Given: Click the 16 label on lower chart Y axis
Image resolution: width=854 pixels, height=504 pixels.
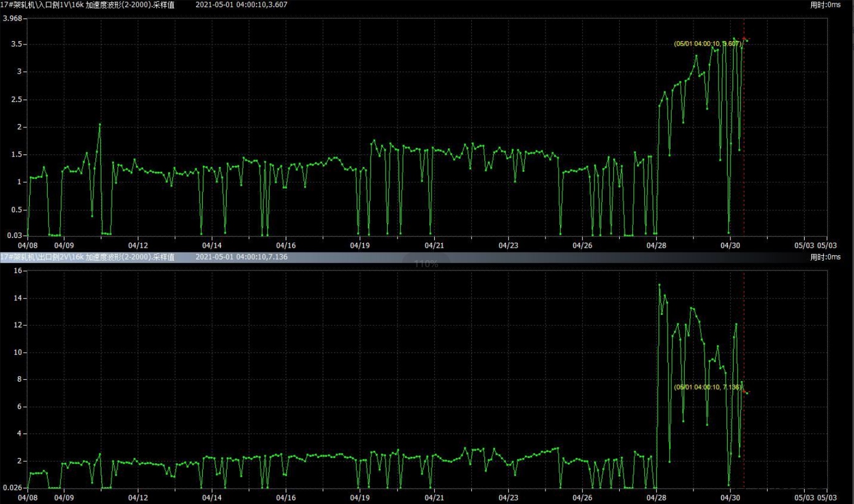Looking at the screenshot, I should pos(17,270).
